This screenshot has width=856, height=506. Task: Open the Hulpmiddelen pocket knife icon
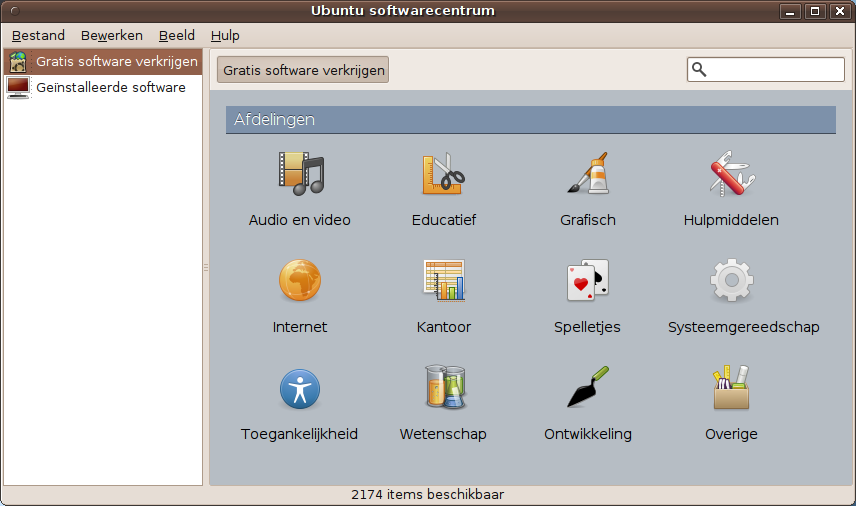coord(732,174)
